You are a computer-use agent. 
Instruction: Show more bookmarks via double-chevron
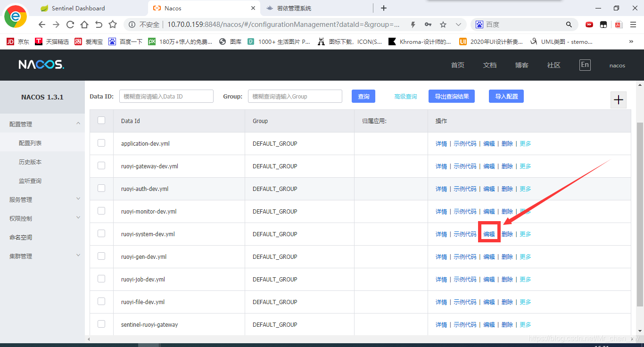[x=631, y=41]
